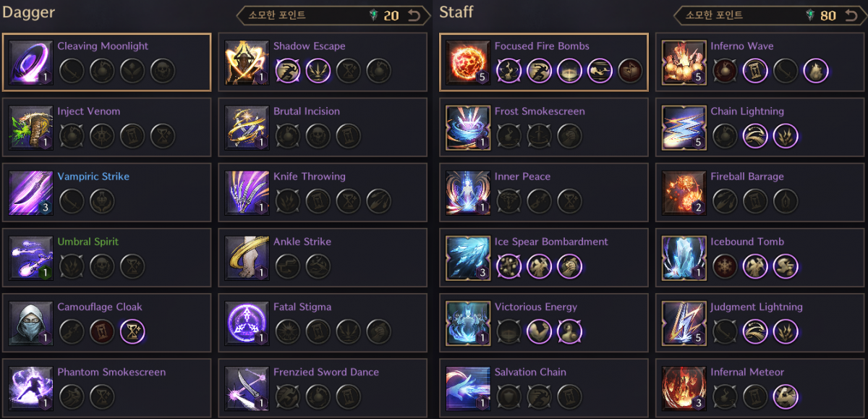Viewport: 868px width, 419px height.
Task: Click the Vampiric Strike skill icon
Action: [30, 193]
